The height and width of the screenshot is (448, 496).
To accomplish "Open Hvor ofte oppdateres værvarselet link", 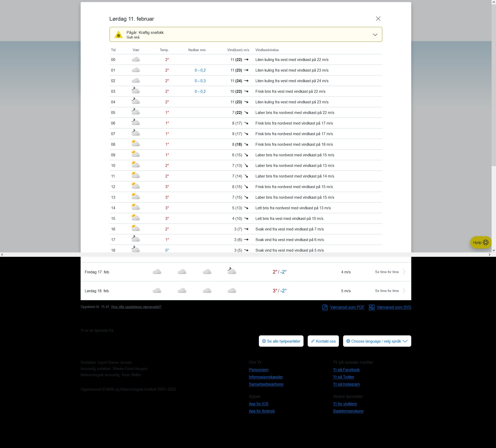I will coord(136,307).
